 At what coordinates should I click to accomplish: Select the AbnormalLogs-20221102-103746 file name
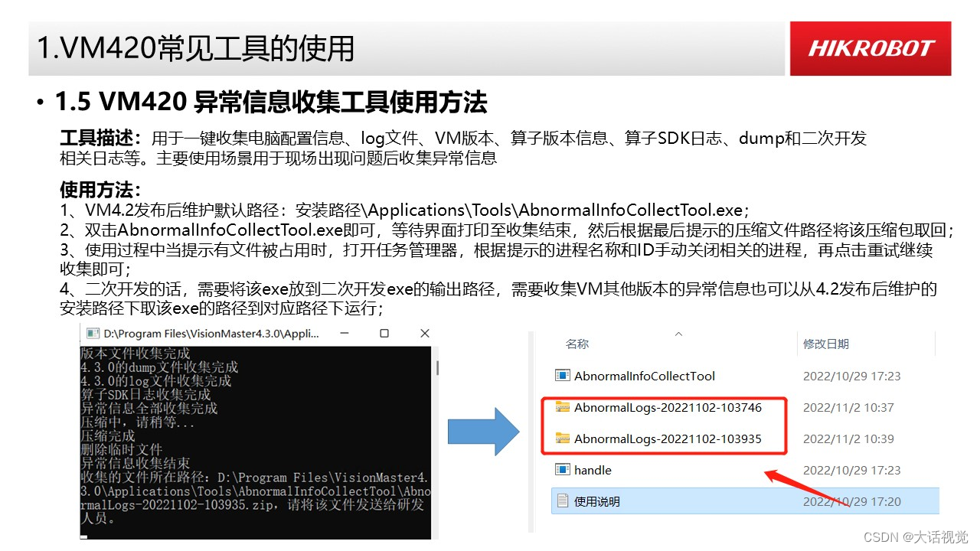point(668,407)
